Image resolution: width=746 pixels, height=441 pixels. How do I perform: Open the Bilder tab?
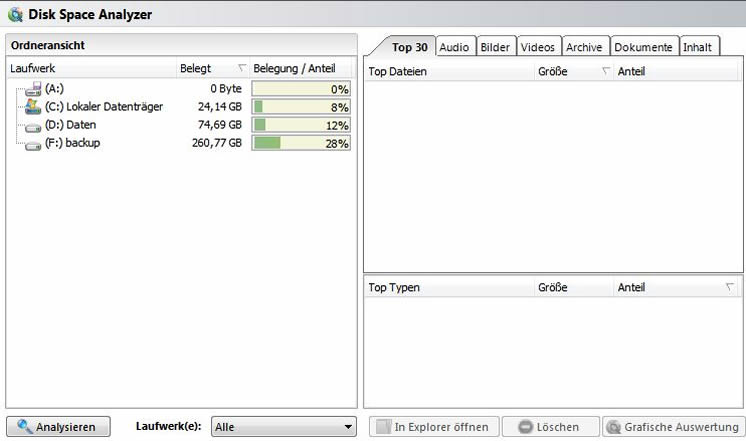pyautogui.click(x=495, y=47)
